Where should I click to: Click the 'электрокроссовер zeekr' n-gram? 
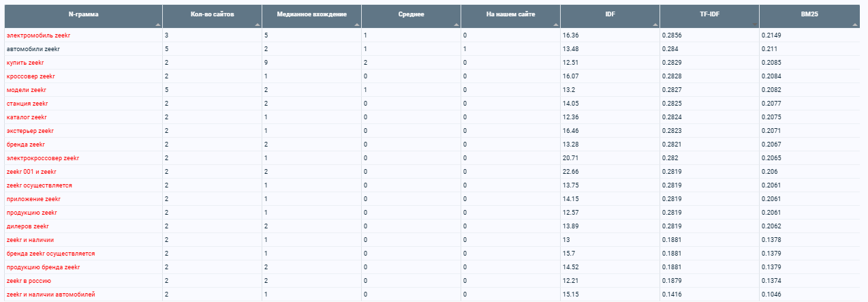(42, 158)
